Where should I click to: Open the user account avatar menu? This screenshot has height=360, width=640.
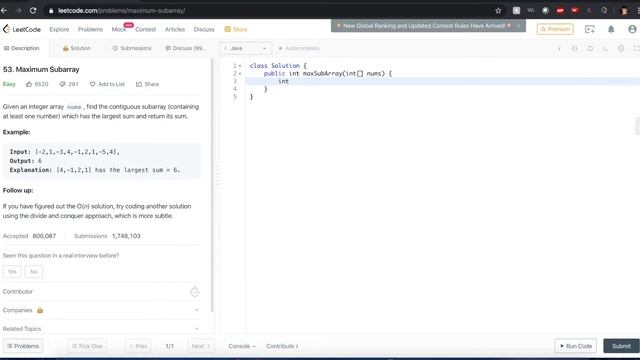632,29
